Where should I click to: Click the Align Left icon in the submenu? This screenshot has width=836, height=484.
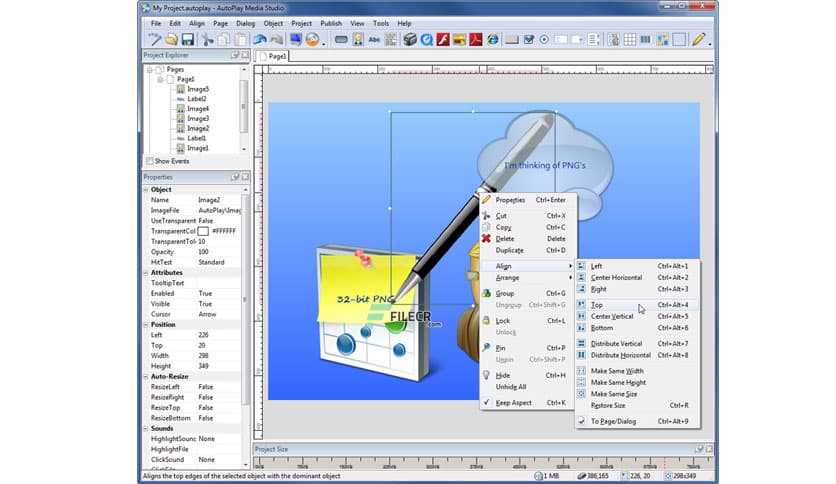[x=581, y=266]
